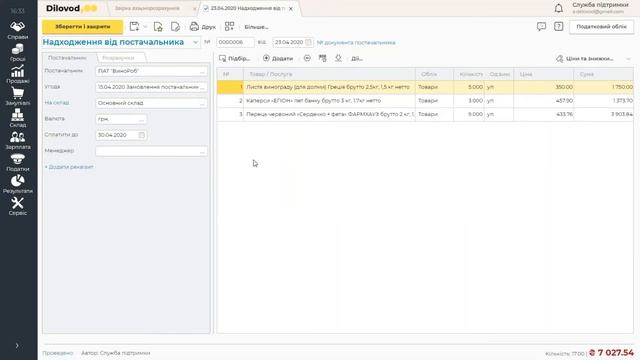Click the save document icon

[134, 27]
